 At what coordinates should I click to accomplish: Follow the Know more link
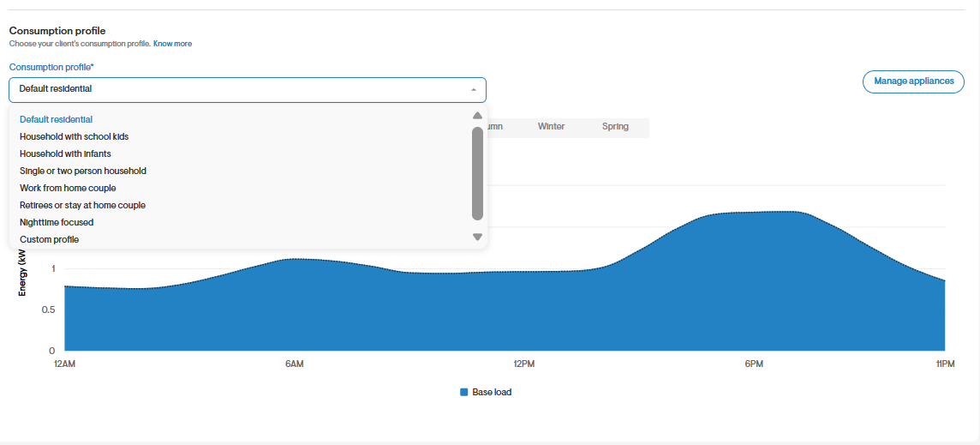point(172,44)
